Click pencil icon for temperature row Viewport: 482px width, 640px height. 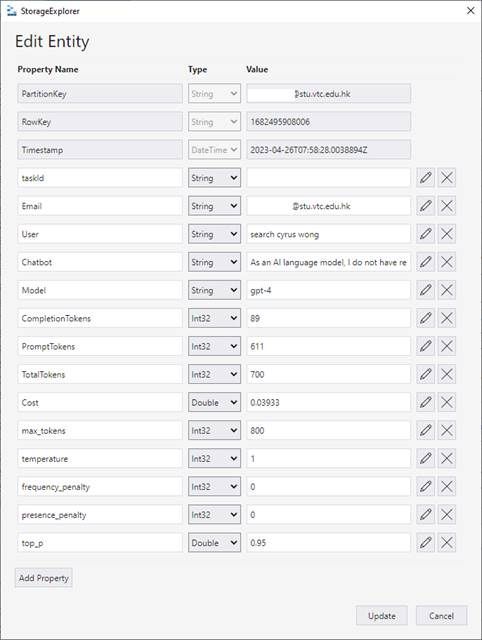(x=425, y=459)
